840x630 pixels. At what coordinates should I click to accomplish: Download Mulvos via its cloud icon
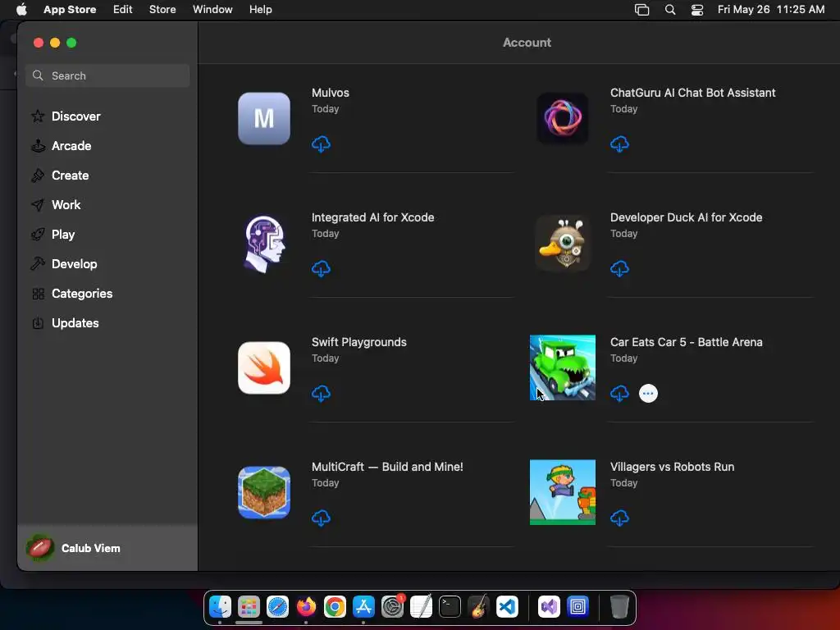pyautogui.click(x=321, y=144)
